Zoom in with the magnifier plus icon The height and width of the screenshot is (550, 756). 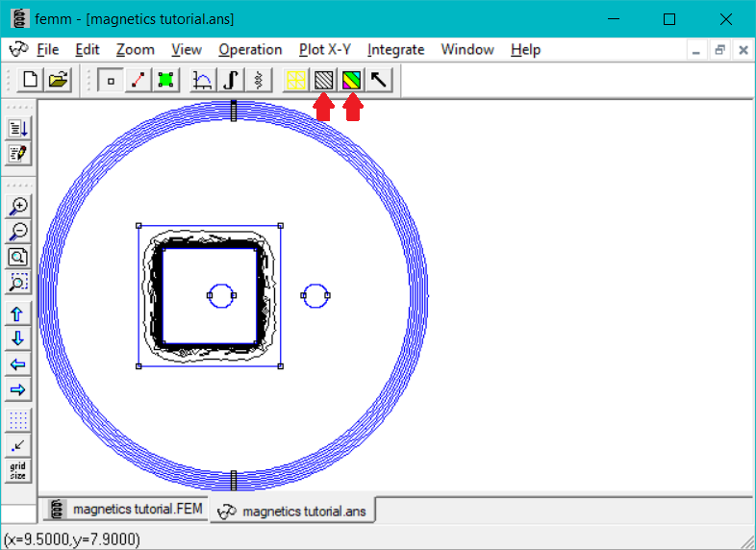[18, 206]
